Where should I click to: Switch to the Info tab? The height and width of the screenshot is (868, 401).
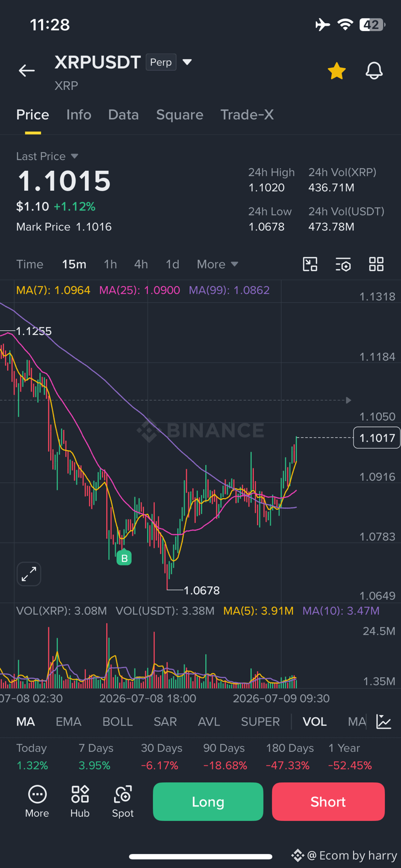tap(78, 115)
